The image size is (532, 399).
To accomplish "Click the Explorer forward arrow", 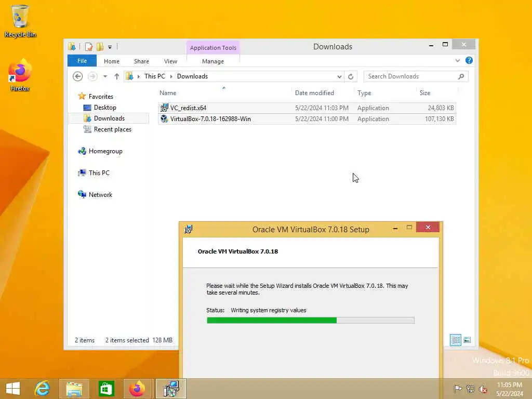I will pos(92,76).
